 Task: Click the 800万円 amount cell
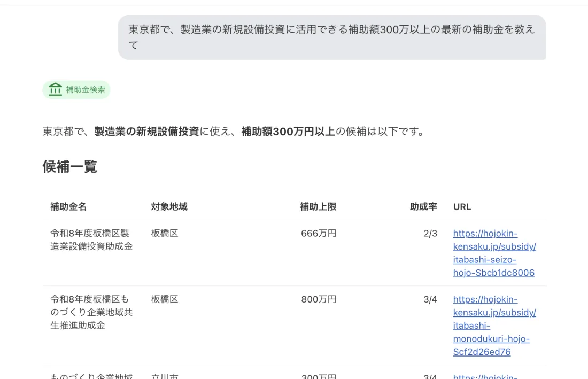(x=319, y=299)
